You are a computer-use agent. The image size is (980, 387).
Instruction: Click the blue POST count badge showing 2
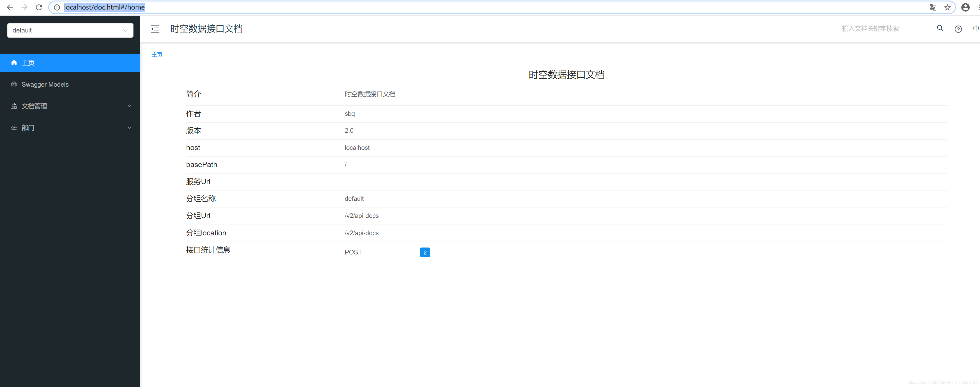pyautogui.click(x=425, y=252)
